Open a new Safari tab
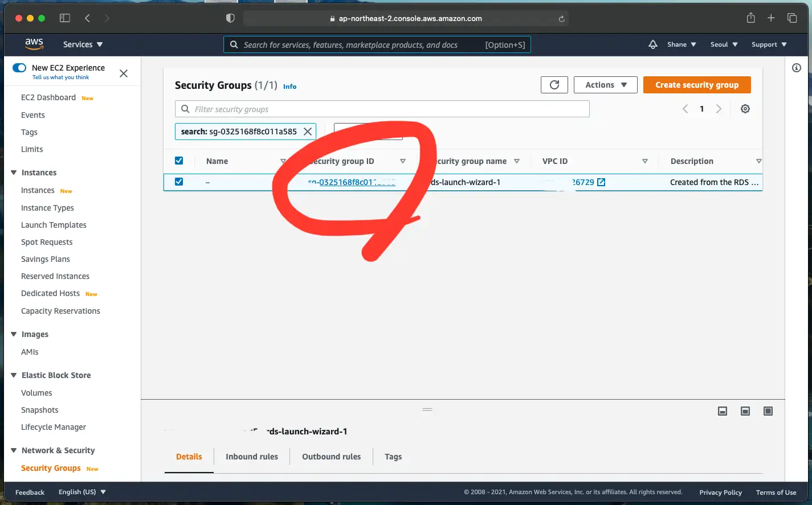The image size is (812, 505). 771,18
